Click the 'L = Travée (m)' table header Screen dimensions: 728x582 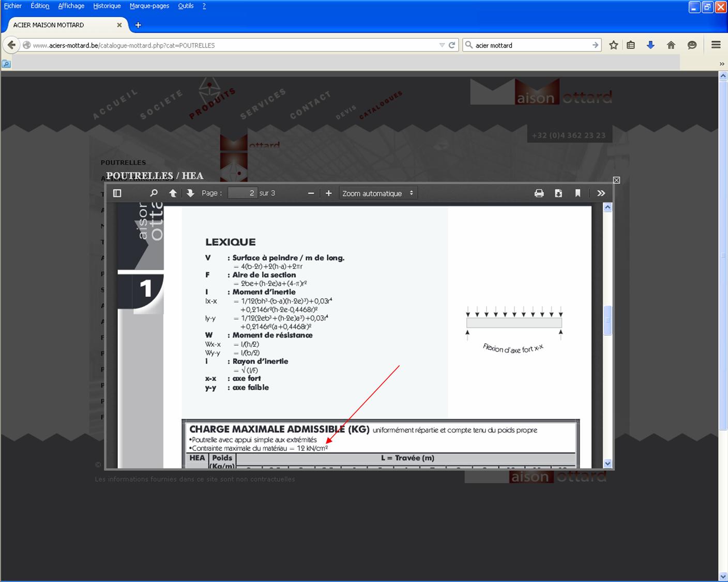(408, 458)
